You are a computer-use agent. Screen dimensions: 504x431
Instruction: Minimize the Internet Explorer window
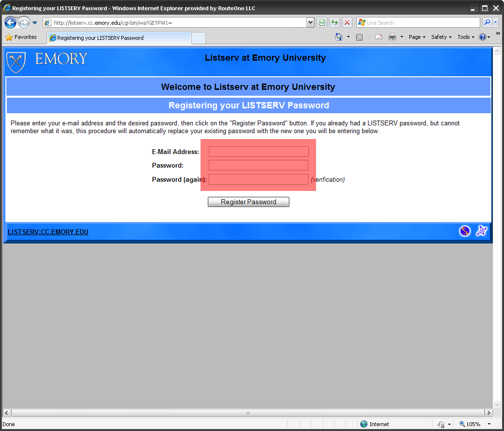[x=472, y=8]
